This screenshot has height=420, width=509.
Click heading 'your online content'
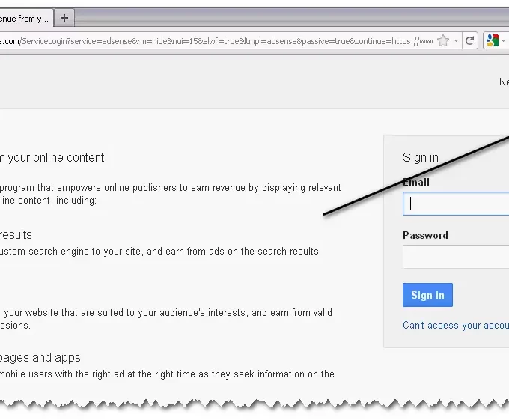pos(55,158)
